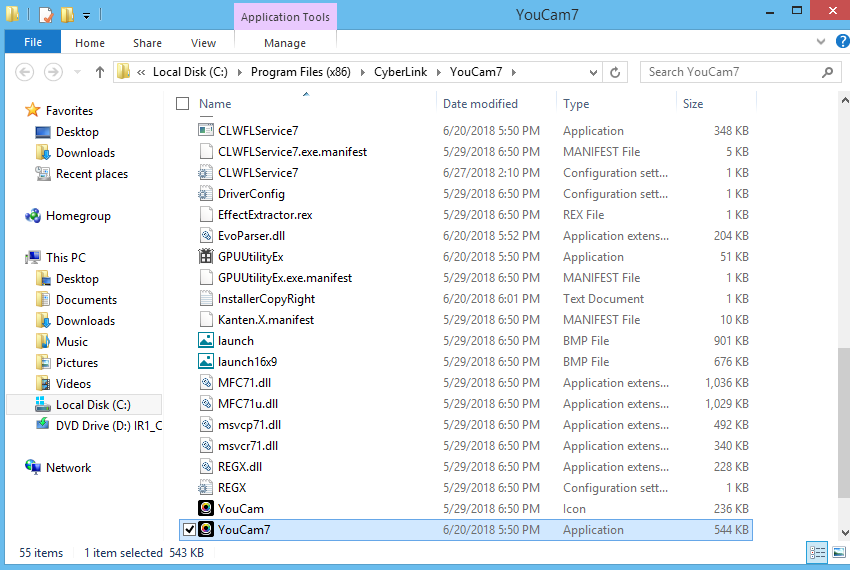Click the Homegroup icon in sidebar

(x=33, y=215)
